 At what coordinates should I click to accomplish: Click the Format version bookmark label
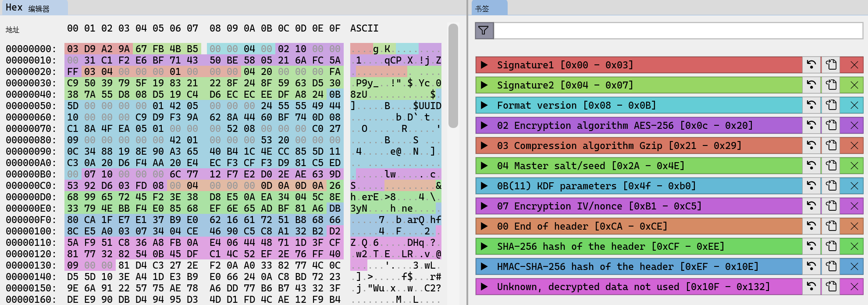tap(576, 105)
